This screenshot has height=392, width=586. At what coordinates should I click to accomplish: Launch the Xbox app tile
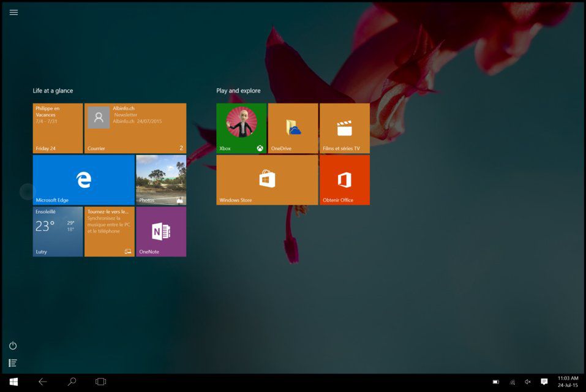click(x=241, y=127)
